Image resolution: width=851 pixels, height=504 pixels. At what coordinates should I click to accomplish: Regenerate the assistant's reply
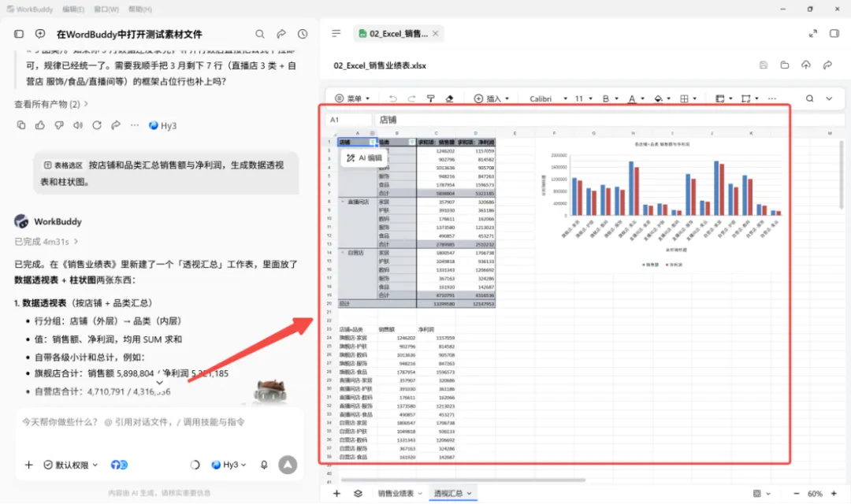[x=97, y=125]
